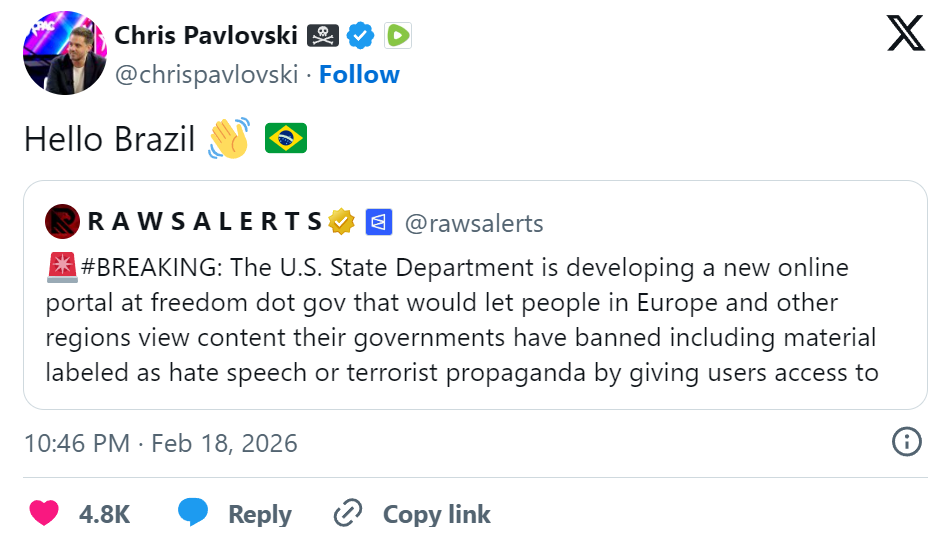Follow the @chrispavlovski account

click(359, 75)
